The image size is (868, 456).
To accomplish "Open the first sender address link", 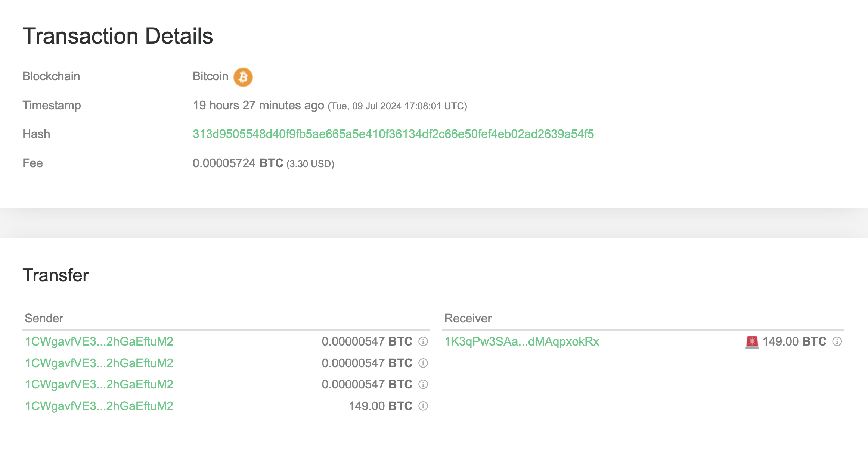I will click(x=99, y=341).
